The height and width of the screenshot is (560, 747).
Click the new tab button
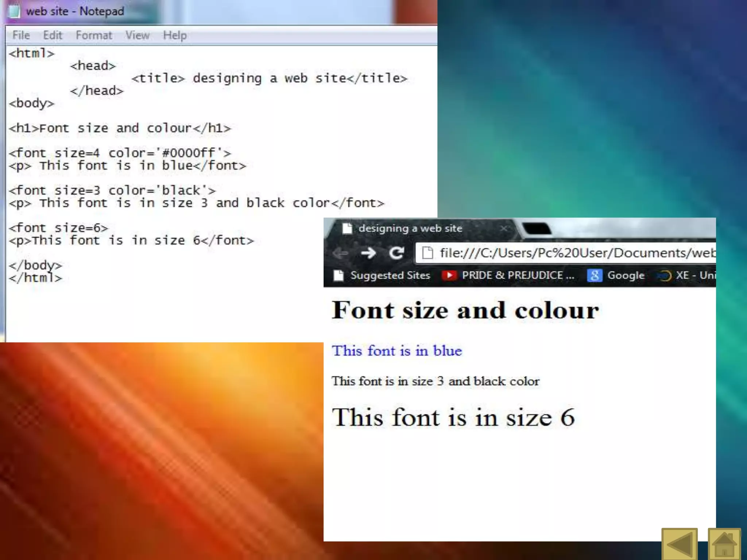[536, 229]
